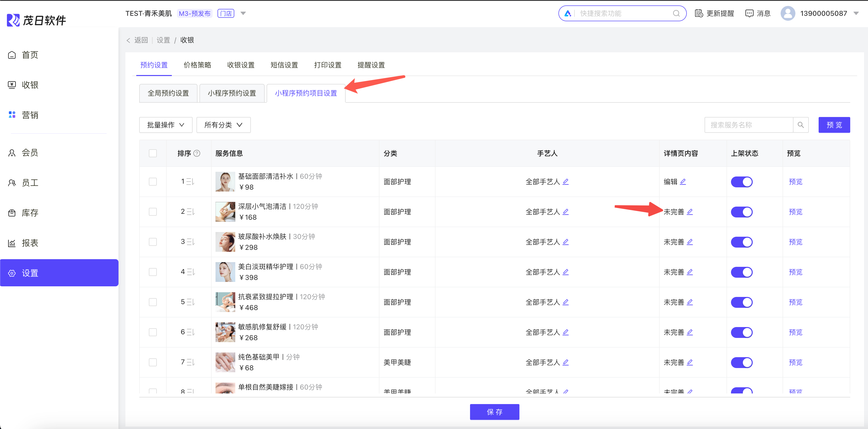Viewport: 868px width, 429px height.
Task: Check the box for 抗衰紧致提拉护理 row
Action: click(x=153, y=302)
